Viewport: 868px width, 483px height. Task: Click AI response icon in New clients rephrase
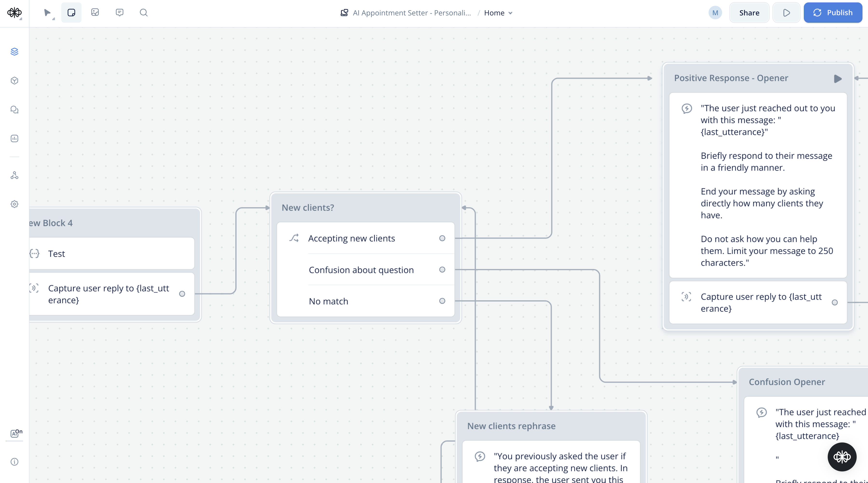click(x=480, y=456)
